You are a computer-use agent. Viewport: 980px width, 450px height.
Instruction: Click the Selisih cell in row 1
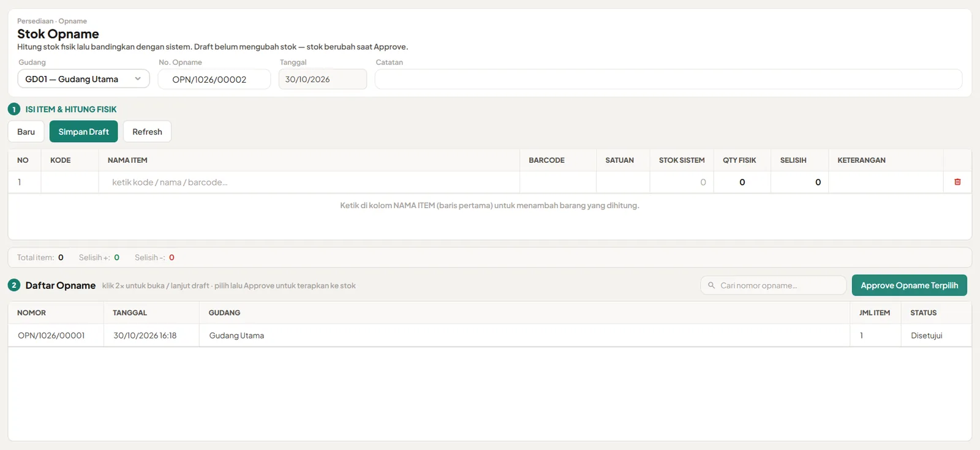tap(799, 182)
